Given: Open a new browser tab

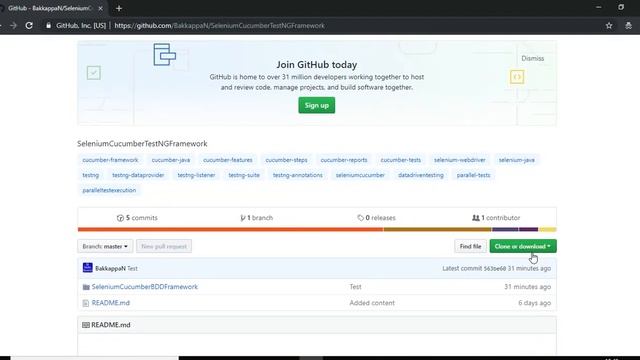Looking at the screenshot, I should coord(119,8).
